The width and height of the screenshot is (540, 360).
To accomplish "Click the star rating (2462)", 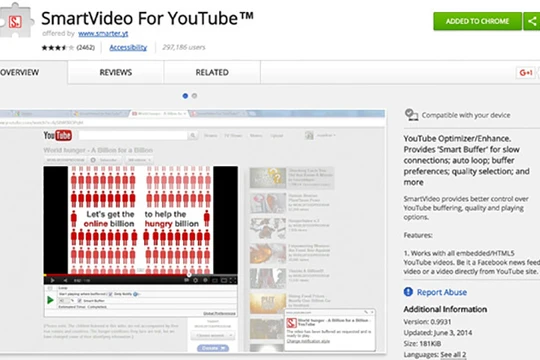I will 68,48.
